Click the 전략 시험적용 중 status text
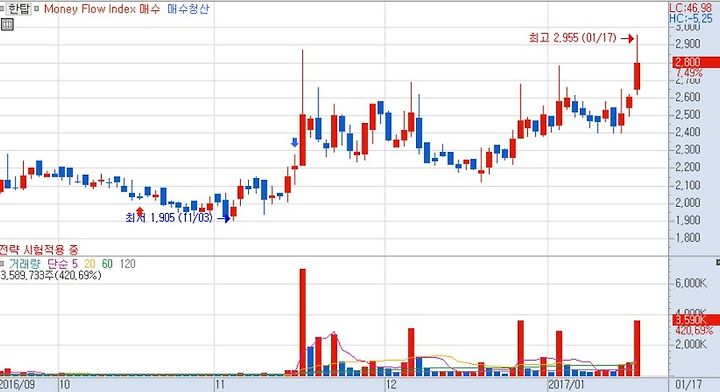This screenshot has width=720, height=392. [39, 250]
